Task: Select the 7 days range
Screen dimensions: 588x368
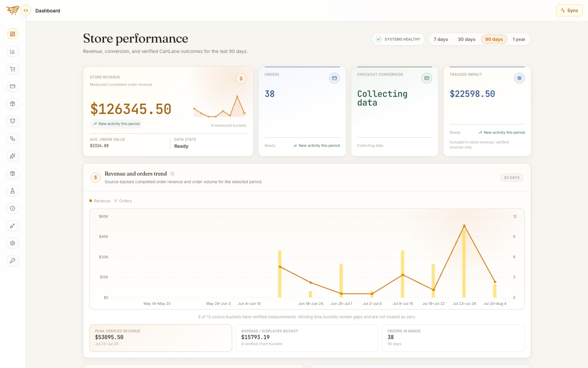Action: click(441, 39)
